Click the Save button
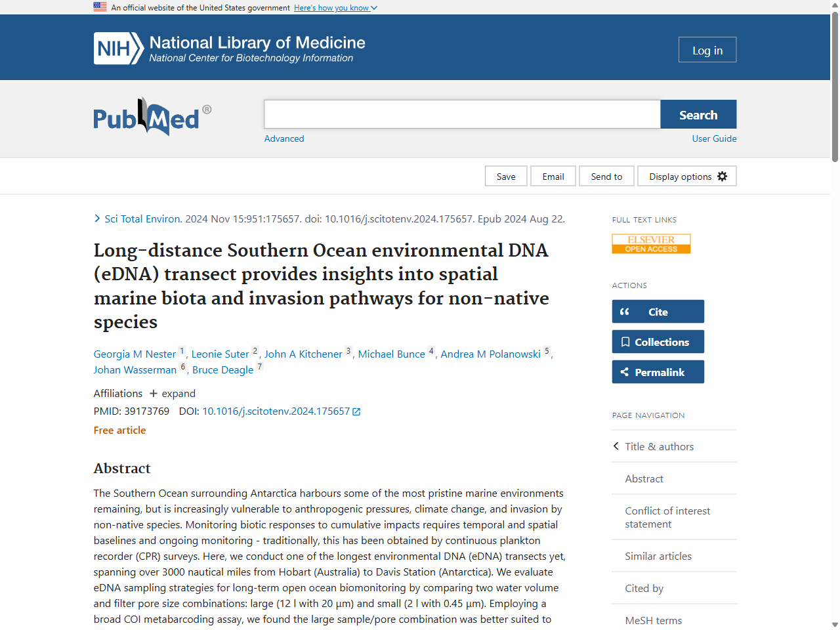This screenshot has width=840, height=630. [x=506, y=177]
